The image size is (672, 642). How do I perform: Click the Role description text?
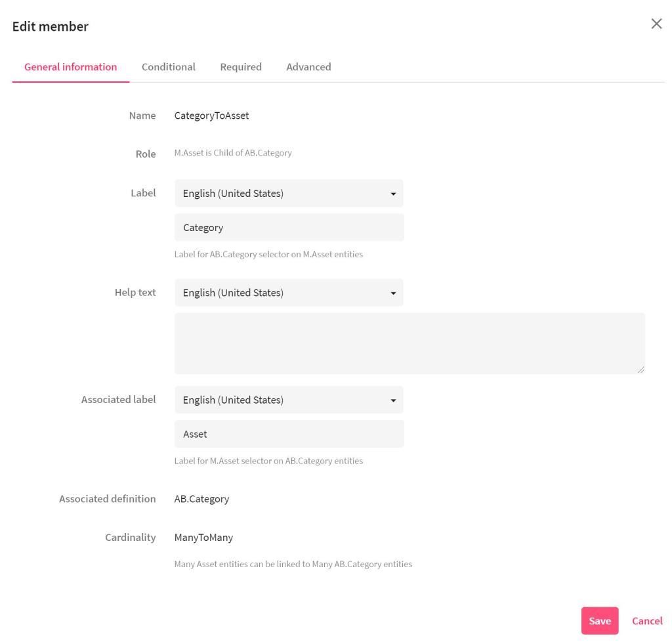[x=233, y=153]
